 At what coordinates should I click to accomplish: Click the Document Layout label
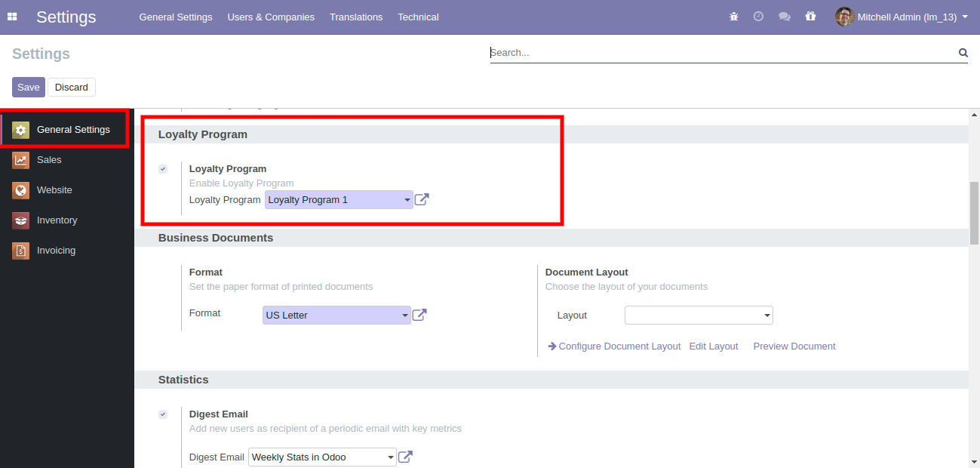click(587, 272)
